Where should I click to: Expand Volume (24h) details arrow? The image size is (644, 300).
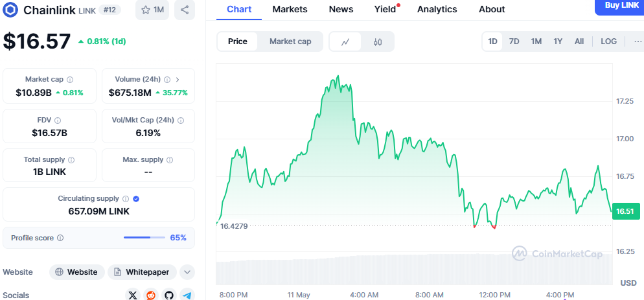(x=177, y=79)
